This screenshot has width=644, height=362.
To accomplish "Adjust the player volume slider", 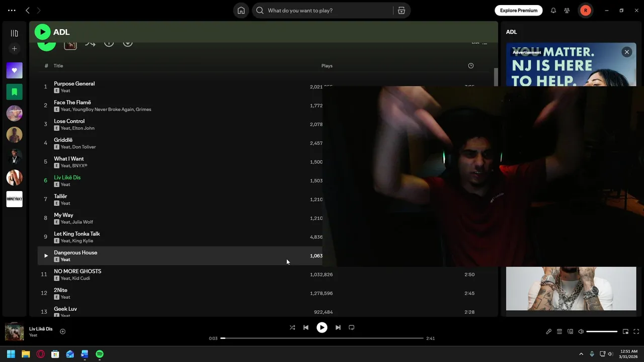I will [x=602, y=331].
